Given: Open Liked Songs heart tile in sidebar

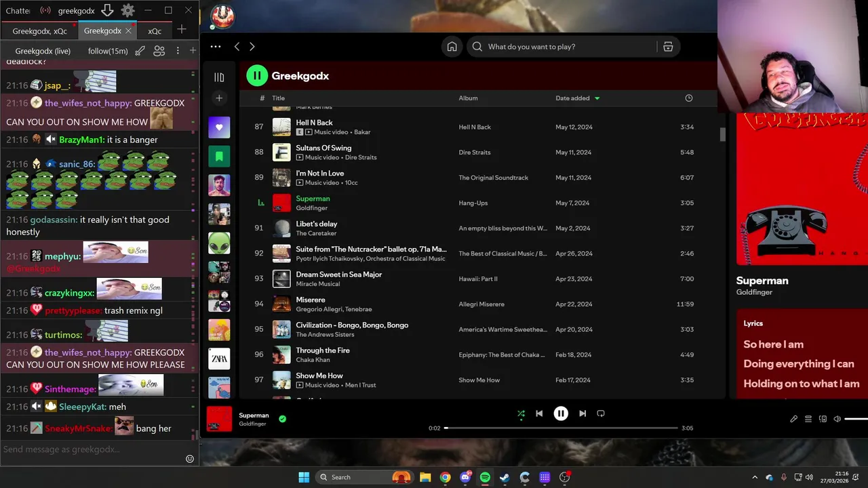Looking at the screenshot, I should [x=219, y=127].
